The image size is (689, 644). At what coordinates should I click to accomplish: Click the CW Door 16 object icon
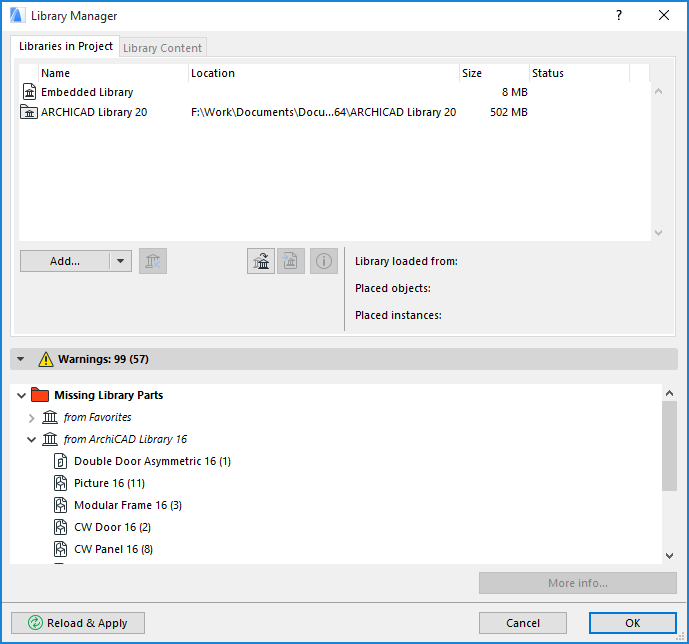coord(61,527)
